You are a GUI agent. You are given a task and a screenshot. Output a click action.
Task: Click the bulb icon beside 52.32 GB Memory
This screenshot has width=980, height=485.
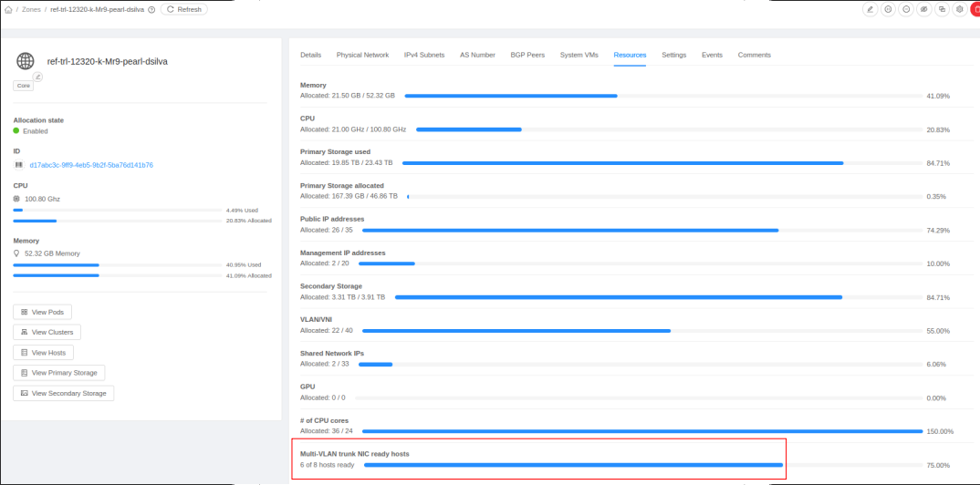(x=16, y=253)
